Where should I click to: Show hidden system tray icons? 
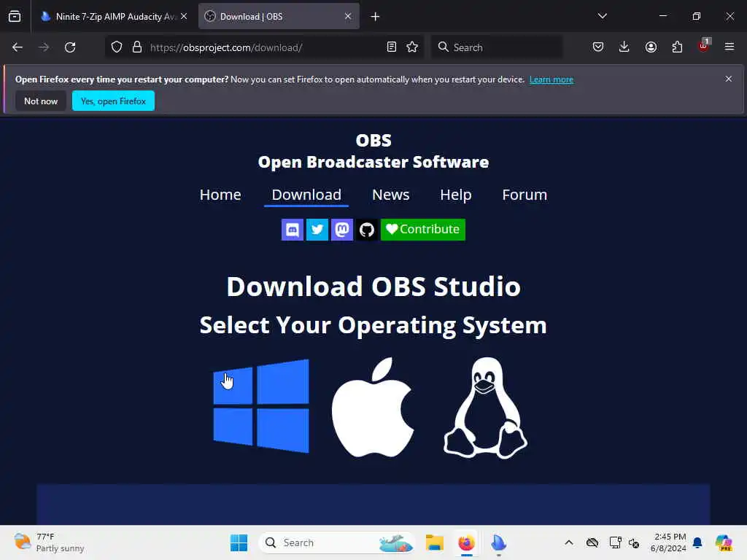click(x=569, y=542)
